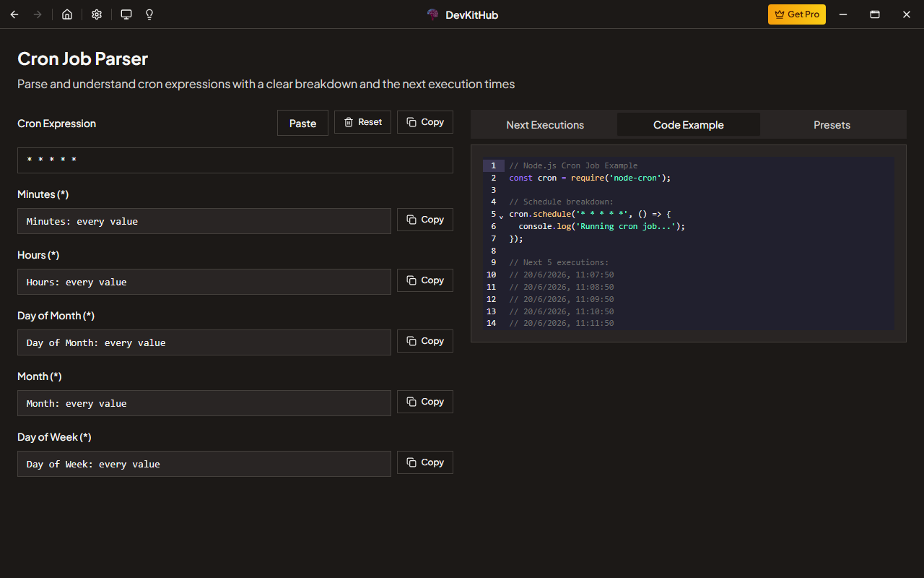
Task: Copy the Hours breakdown
Action: click(425, 280)
